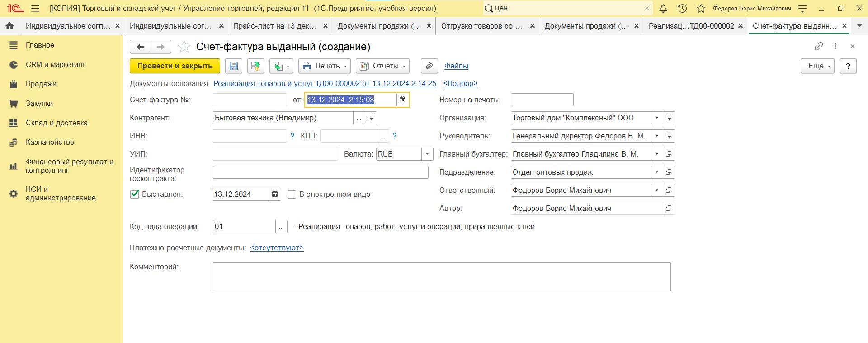The width and height of the screenshot is (868, 343).
Task: Open service settings lines icon in title bar
Action: click(x=802, y=8)
